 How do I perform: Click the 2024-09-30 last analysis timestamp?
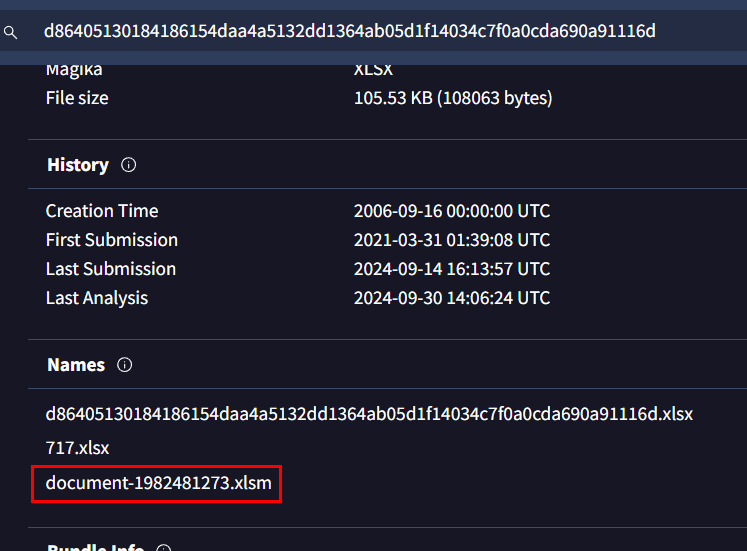point(452,298)
